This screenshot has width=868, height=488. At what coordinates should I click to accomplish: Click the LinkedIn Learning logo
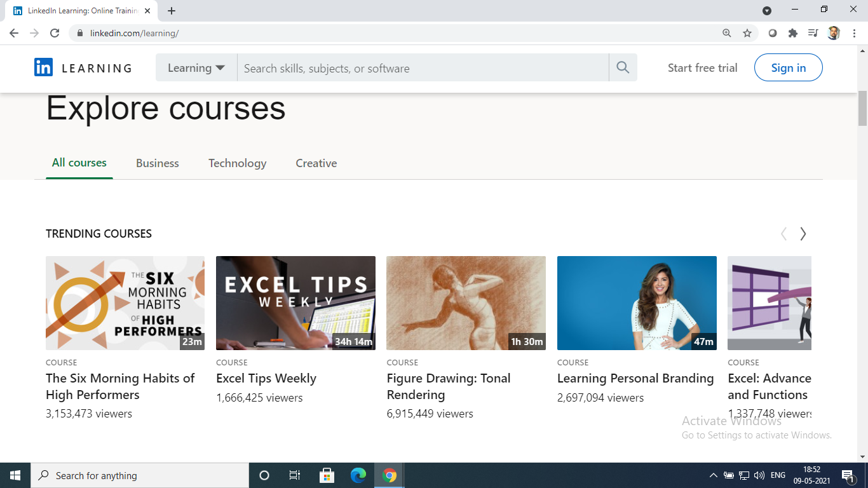tap(83, 67)
